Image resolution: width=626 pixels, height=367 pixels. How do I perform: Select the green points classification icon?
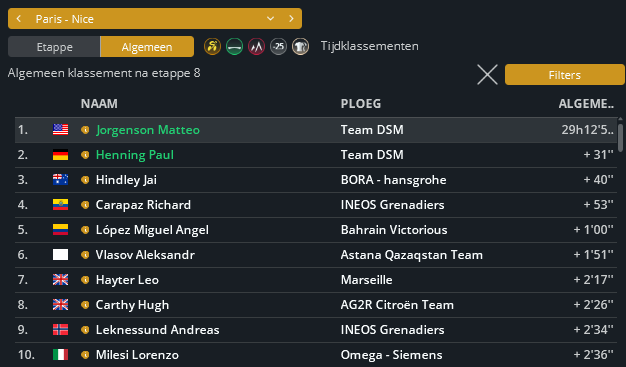click(x=234, y=47)
